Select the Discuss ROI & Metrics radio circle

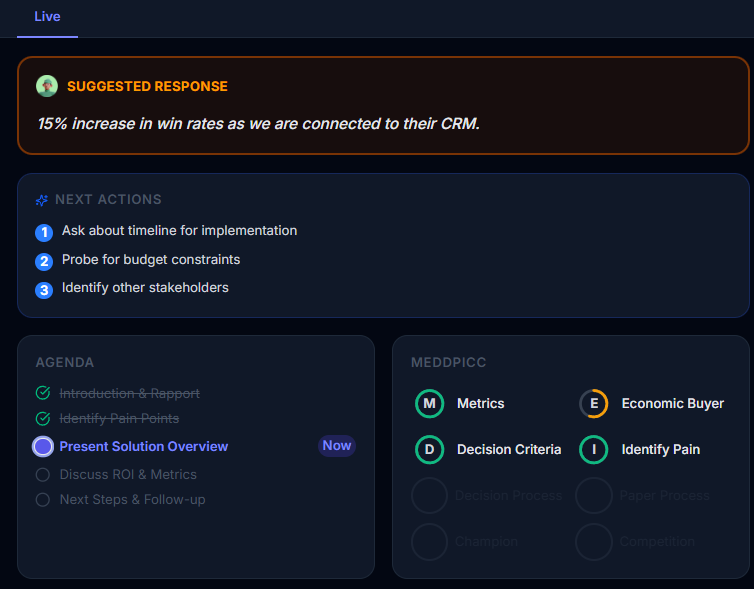(43, 475)
